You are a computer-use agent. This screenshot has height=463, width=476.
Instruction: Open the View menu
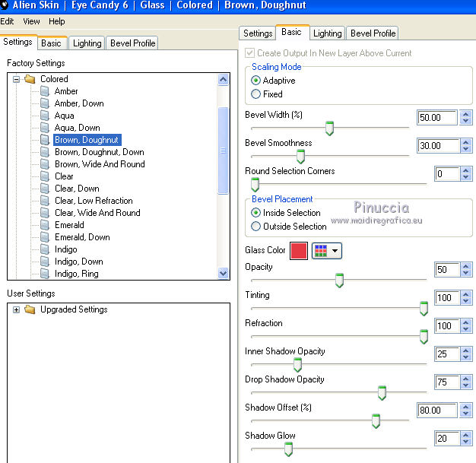tap(31, 21)
